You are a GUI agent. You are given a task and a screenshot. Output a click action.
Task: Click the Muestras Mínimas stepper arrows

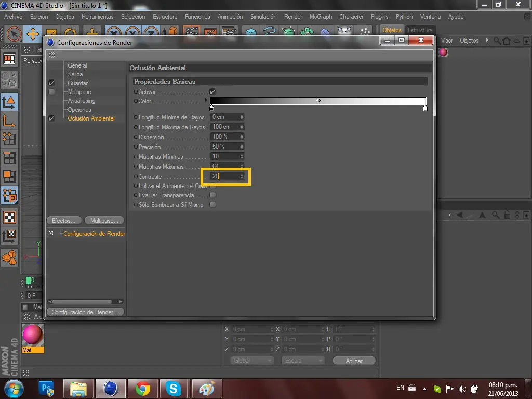pyautogui.click(x=242, y=156)
